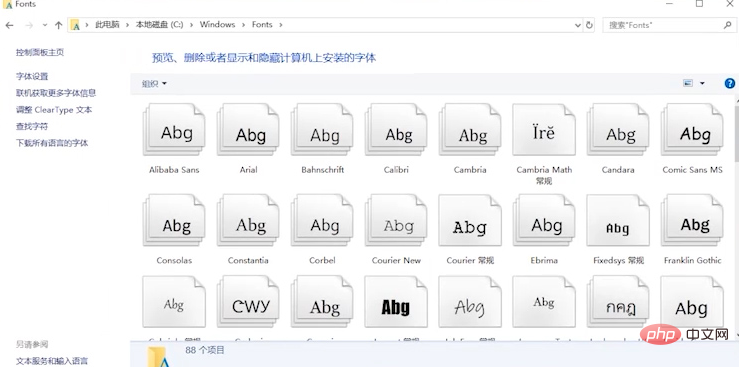
Task: Go back to previous folder
Action: coord(10,25)
